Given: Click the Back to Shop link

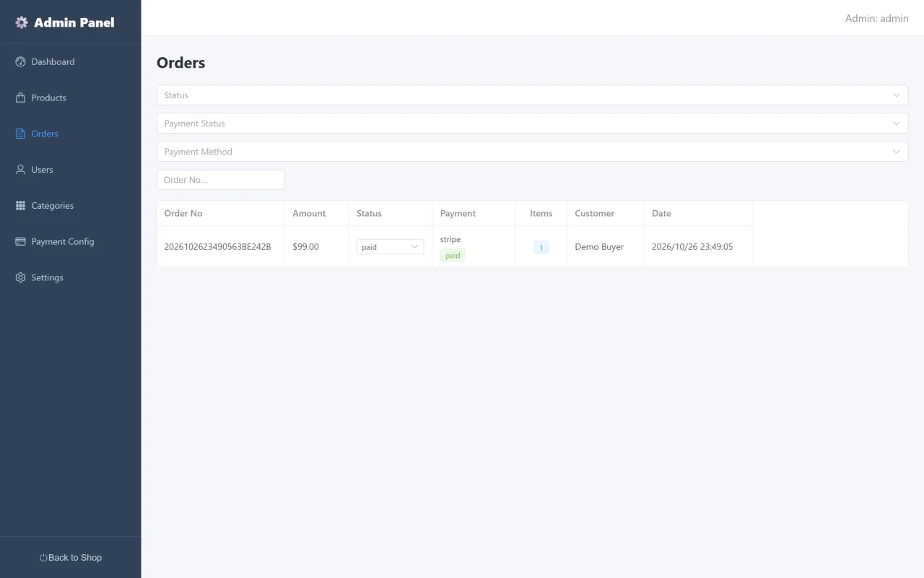Looking at the screenshot, I should tap(71, 558).
